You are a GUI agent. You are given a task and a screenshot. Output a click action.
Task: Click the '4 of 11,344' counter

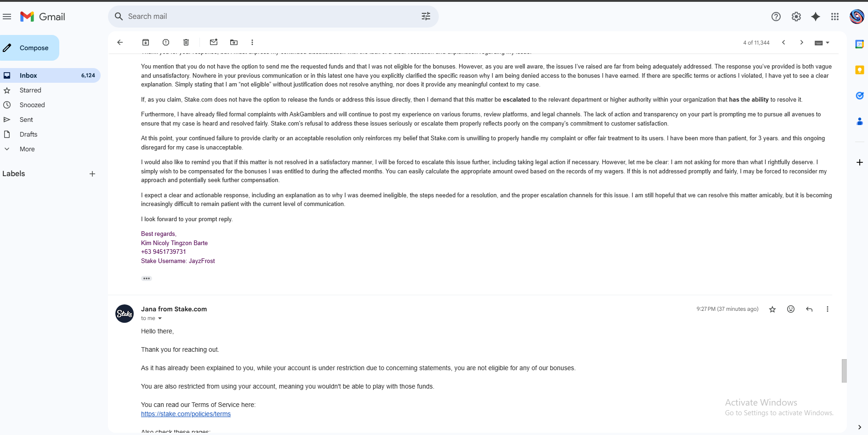(756, 43)
